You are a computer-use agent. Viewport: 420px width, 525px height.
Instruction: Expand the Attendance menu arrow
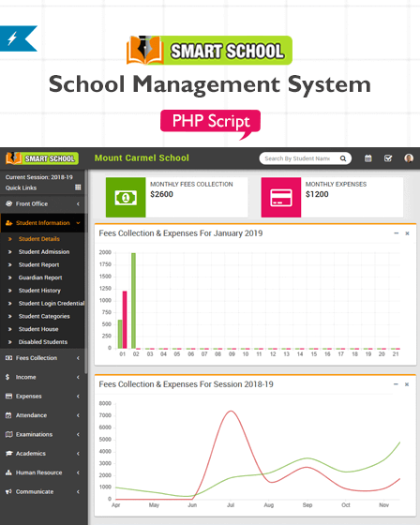coord(78,415)
